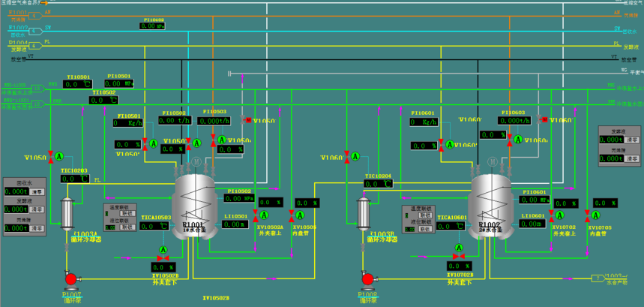644x307 pixels.
Task: Click the agitator motor M on R1002
Action: tap(492, 161)
